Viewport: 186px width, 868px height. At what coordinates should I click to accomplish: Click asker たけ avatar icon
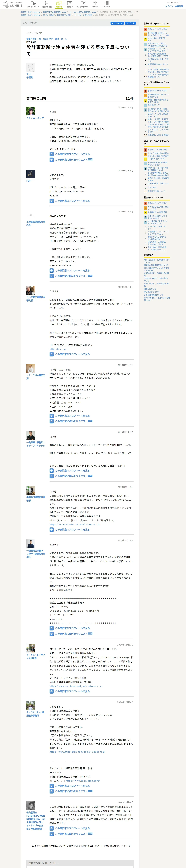tap(31, 67)
